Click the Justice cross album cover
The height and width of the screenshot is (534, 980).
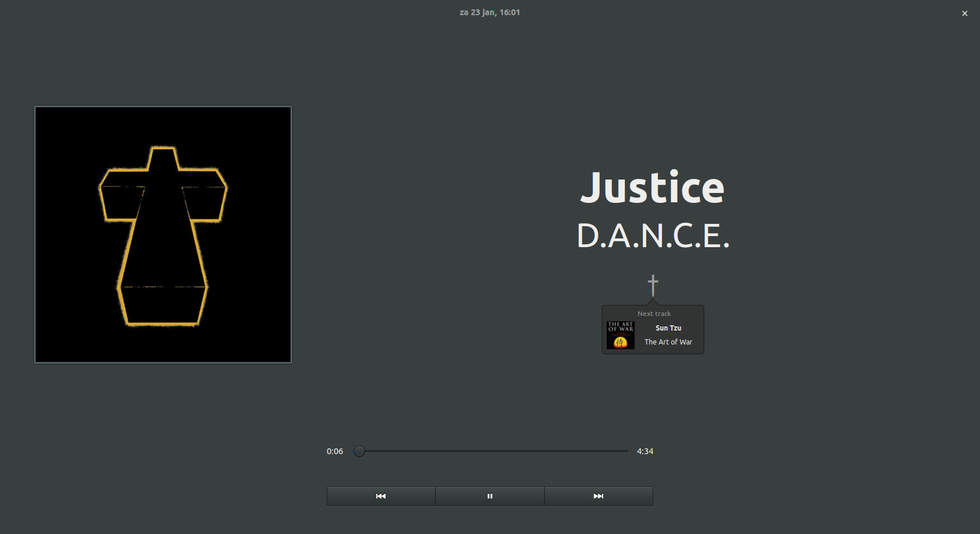click(x=163, y=234)
